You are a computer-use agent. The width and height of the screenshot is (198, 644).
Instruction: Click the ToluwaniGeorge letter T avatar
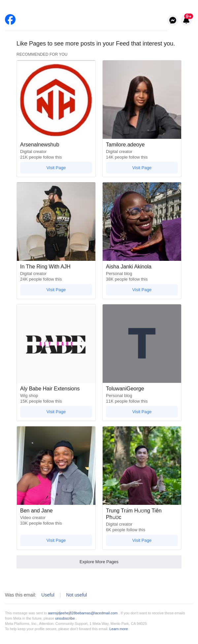click(142, 344)
